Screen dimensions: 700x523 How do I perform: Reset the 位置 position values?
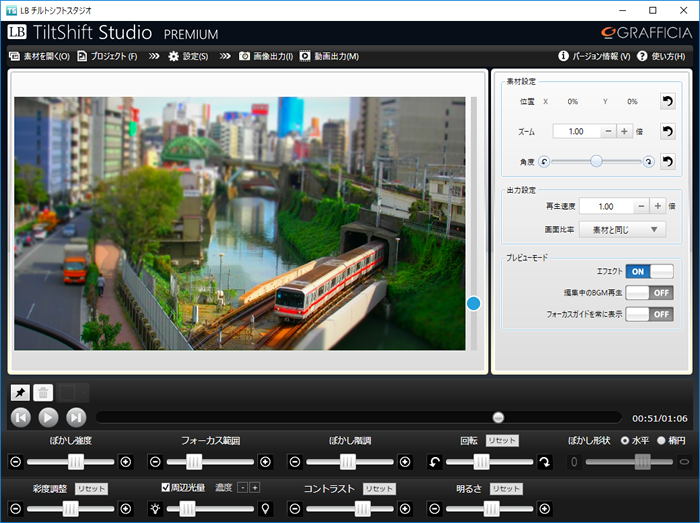coord(667,101)
